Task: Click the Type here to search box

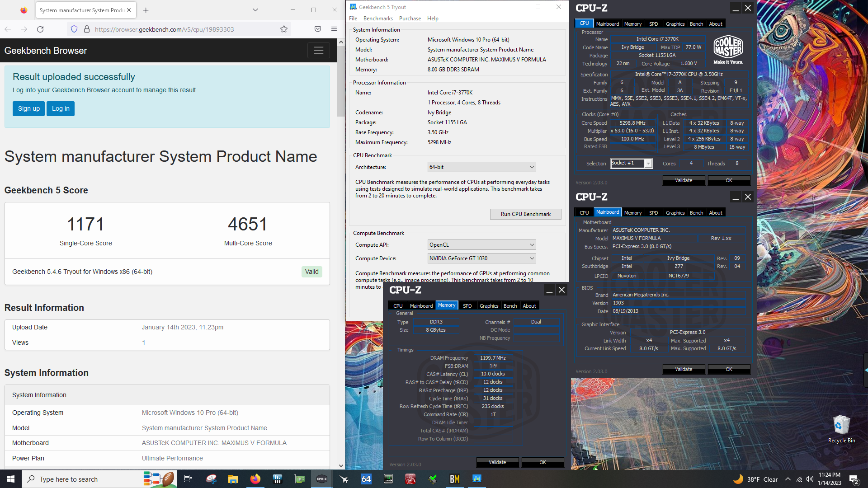Action: click(99, 479)
